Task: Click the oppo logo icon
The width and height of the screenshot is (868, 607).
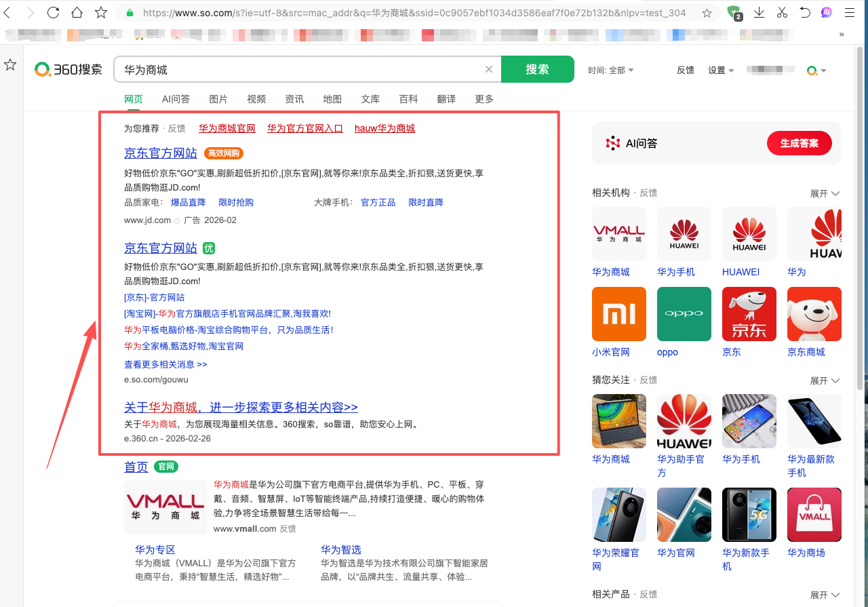Action: click(x=684, y=313)
